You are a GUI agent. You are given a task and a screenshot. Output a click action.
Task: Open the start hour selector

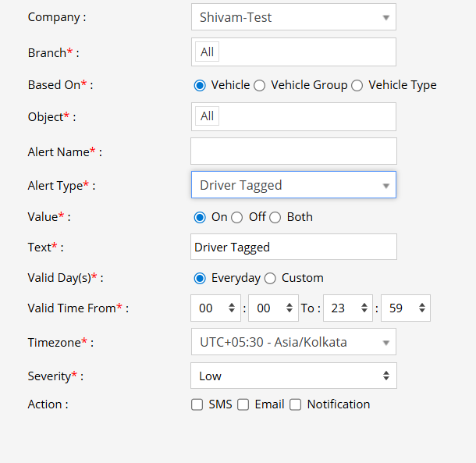215,308
